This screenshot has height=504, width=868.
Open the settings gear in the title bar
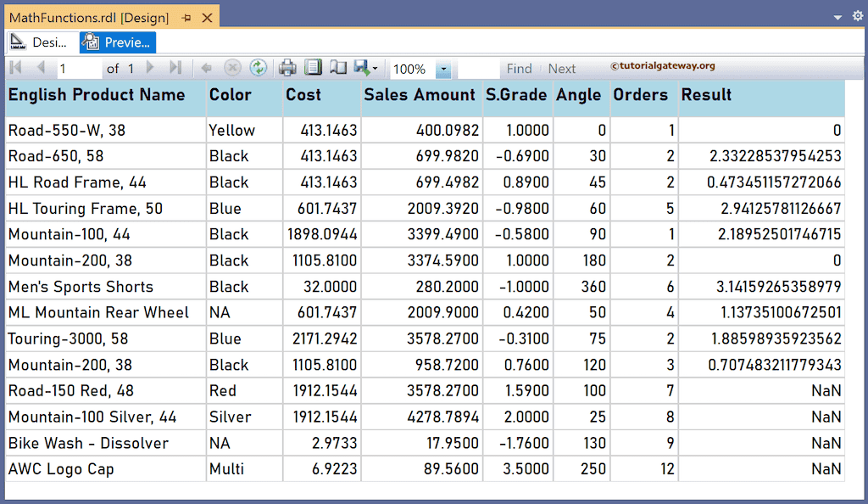pos(857,15)
